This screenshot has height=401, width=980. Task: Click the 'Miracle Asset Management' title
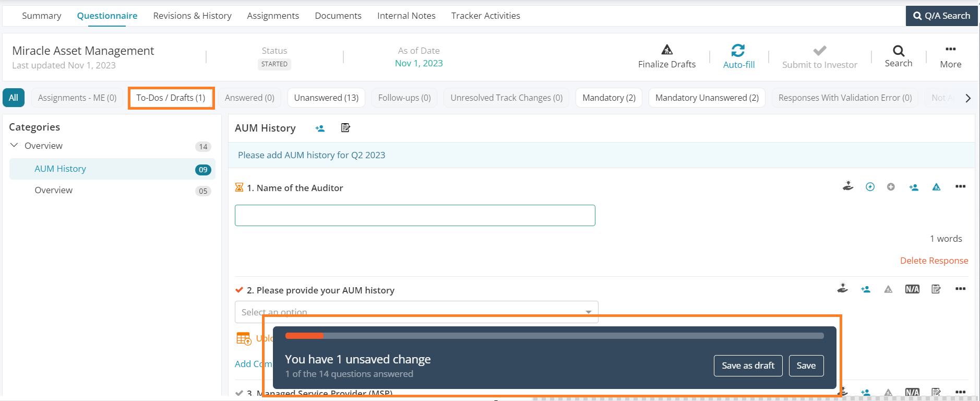83,51
